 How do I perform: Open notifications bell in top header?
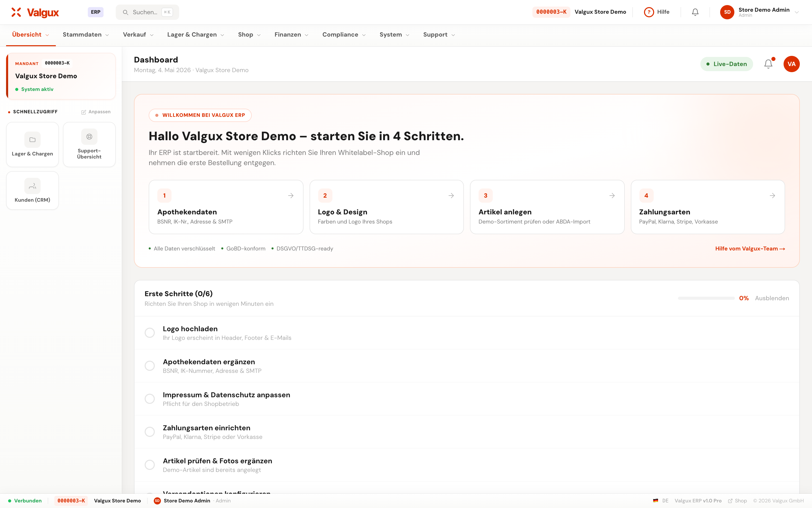[695, 12]
